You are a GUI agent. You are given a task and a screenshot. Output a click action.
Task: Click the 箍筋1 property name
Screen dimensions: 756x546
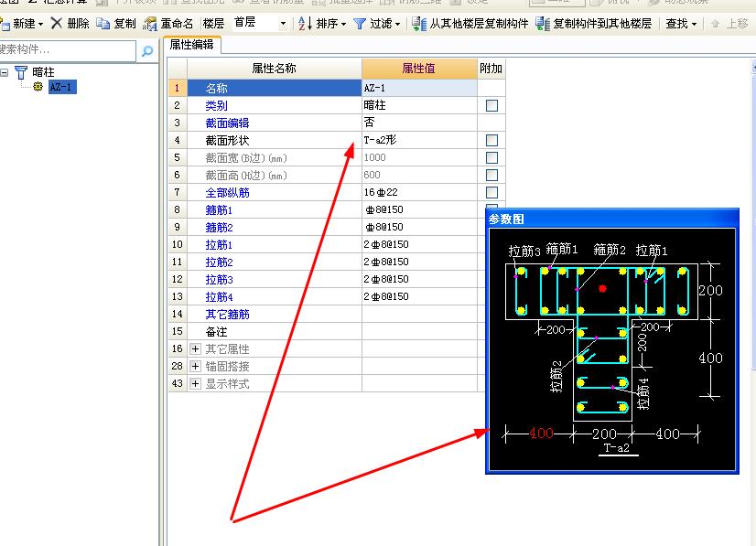(x=220, y=209)
